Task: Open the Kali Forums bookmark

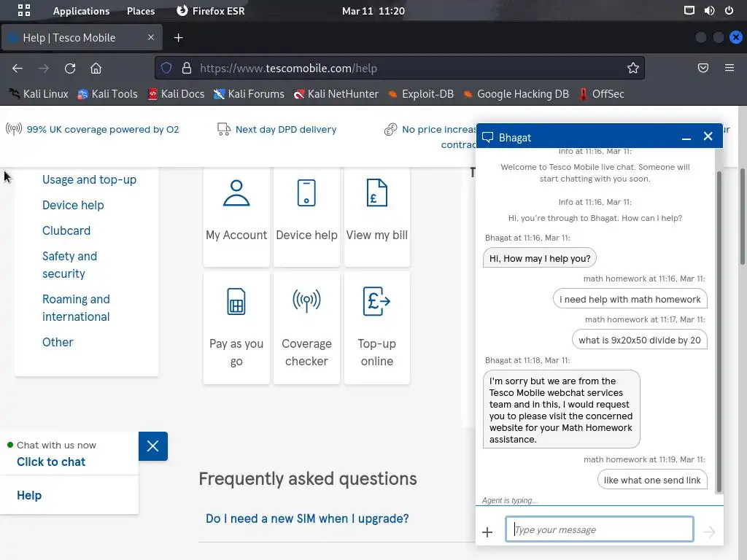Action: (249, 94)
